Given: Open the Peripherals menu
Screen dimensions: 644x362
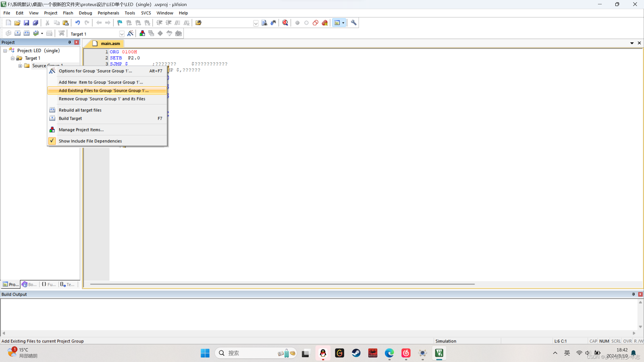Looking at the screenshot, I should [108, 13].
